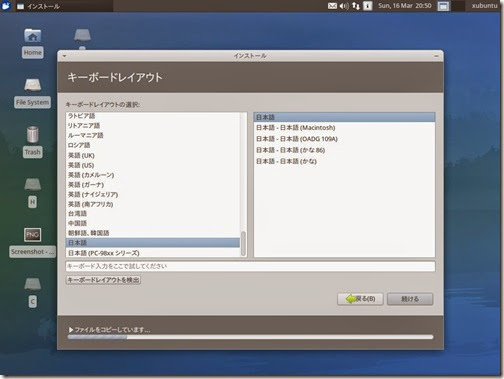Open the Xubuntu mouse menu icon
Screen dimensions: 504x379
(6, 6)
